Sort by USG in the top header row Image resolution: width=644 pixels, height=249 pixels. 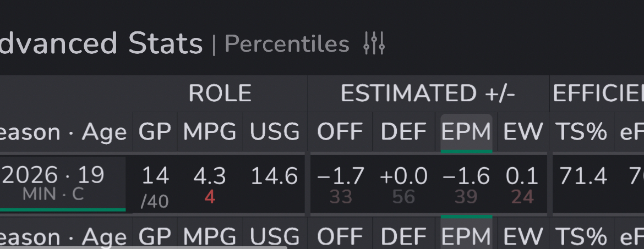[x=275, y=132]
